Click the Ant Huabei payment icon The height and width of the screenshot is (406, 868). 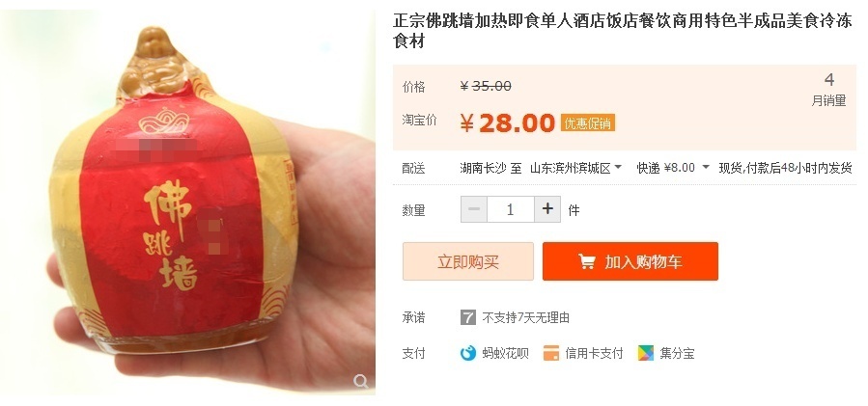[x=468, y=353]
